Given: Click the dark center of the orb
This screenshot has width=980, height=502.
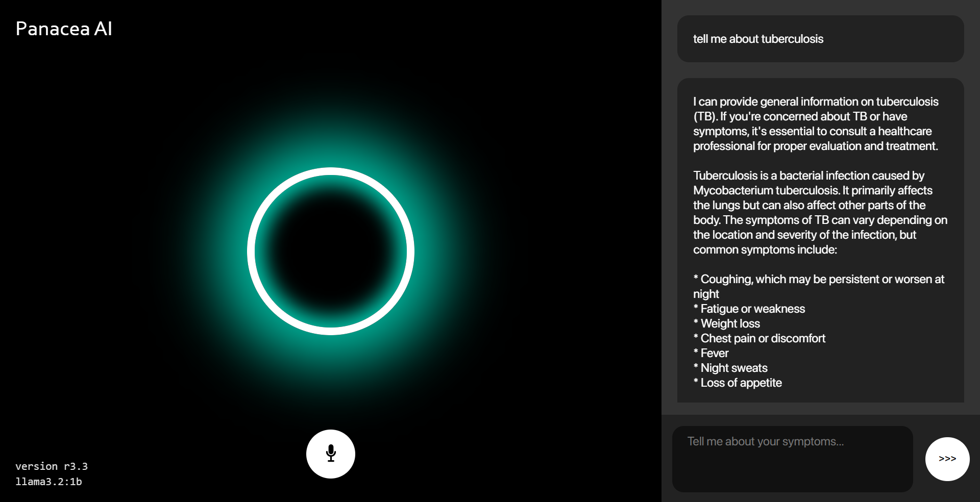Looking at the screenshot, I should [x=331, y=251].
